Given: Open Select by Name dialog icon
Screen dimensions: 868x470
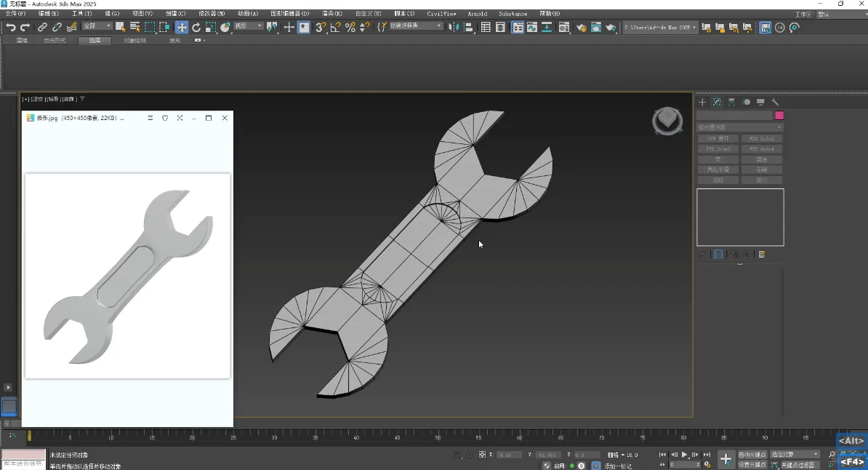Looking at the screenshot, I should [x=135, y=27].
